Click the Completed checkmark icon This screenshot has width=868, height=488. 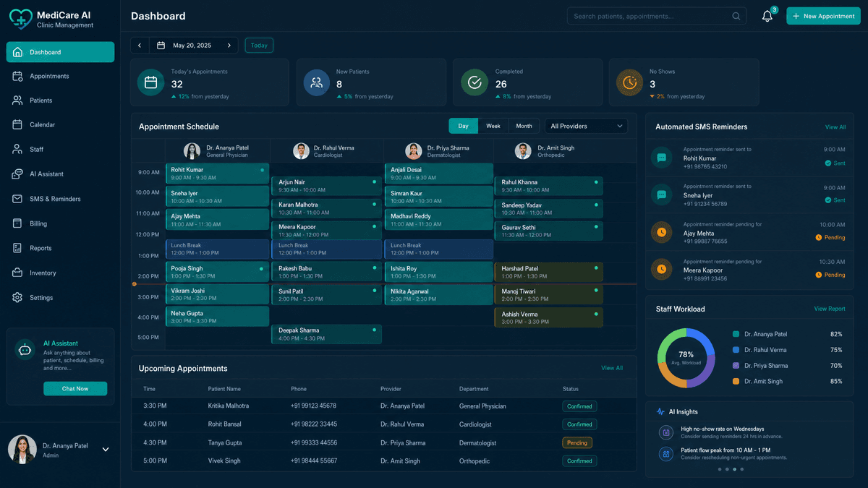coord(475,82)
